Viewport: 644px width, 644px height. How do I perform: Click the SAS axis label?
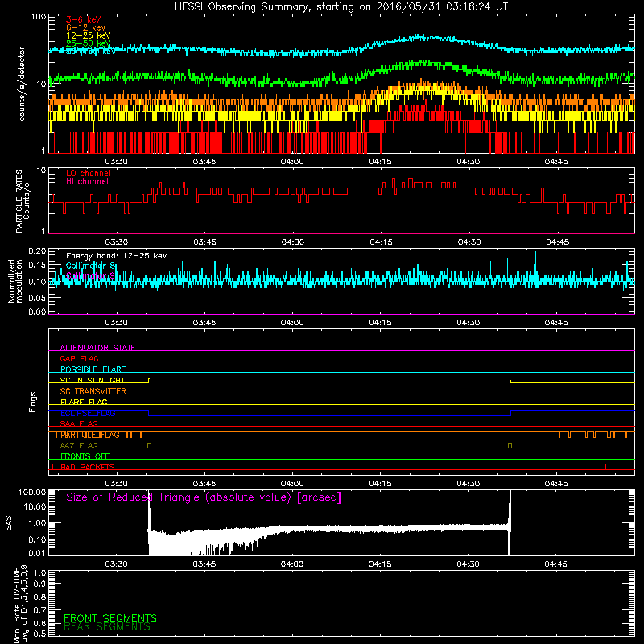pos(9,523)
